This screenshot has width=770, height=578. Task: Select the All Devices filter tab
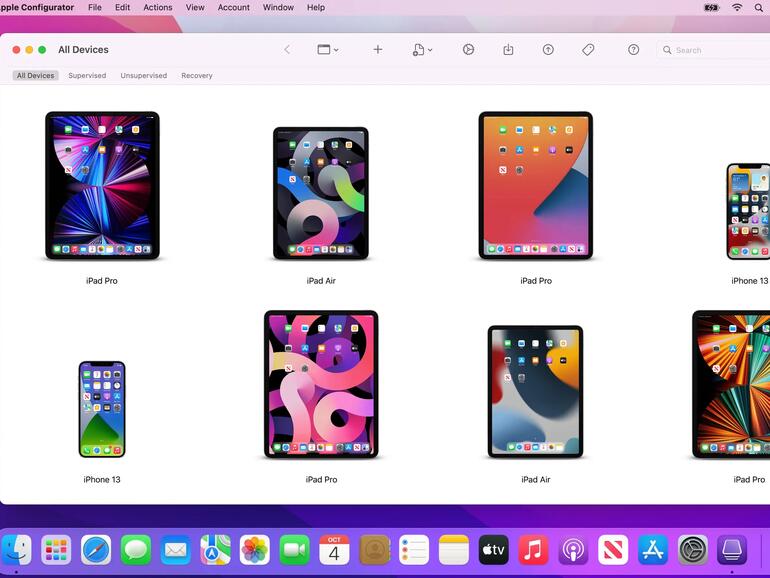pyautogui.click(x=35, y=76)
